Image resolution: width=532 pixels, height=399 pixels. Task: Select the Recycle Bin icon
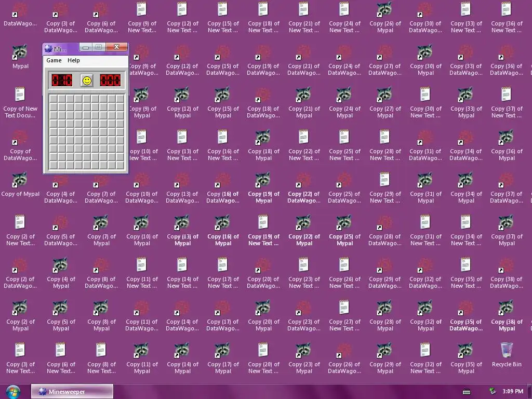tap(507, 355)
